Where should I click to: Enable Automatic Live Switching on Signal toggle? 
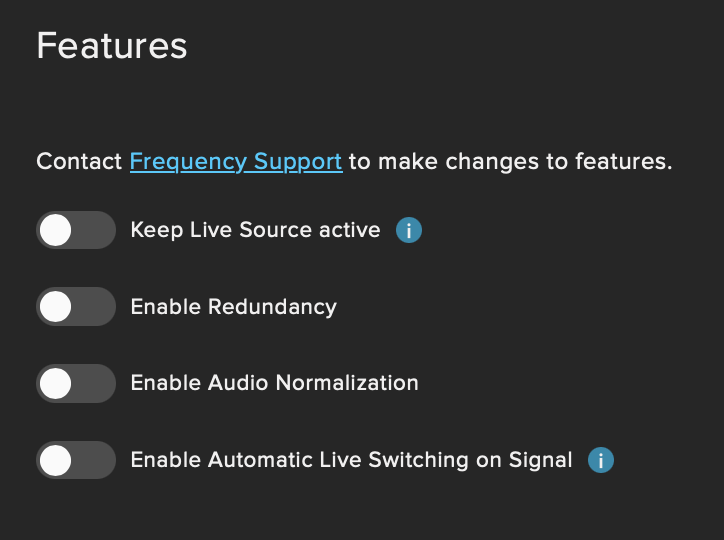coord(76,460)
